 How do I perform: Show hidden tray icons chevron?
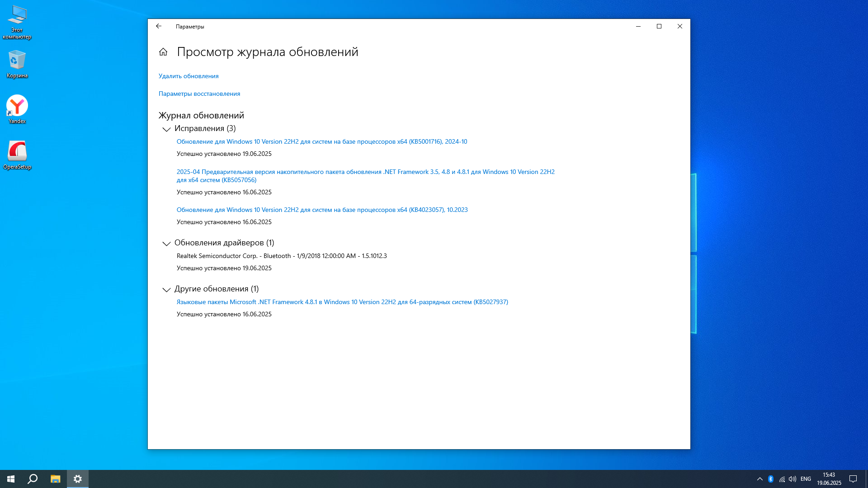point(760,479)
